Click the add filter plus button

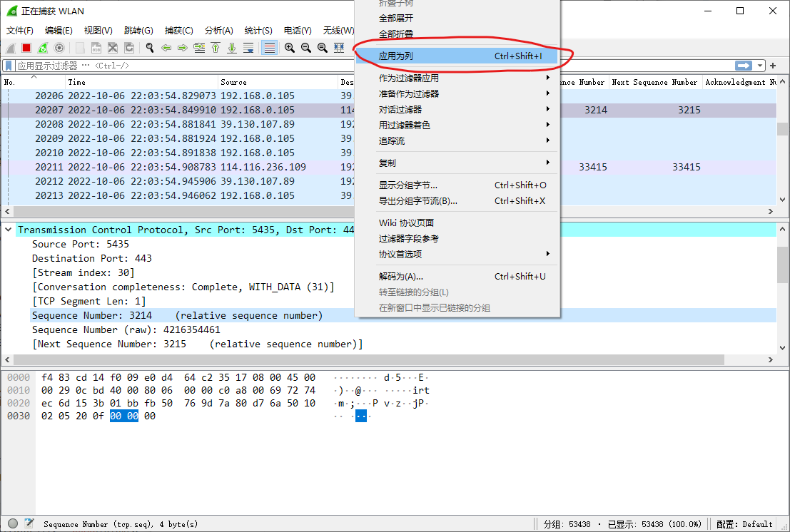773,66
